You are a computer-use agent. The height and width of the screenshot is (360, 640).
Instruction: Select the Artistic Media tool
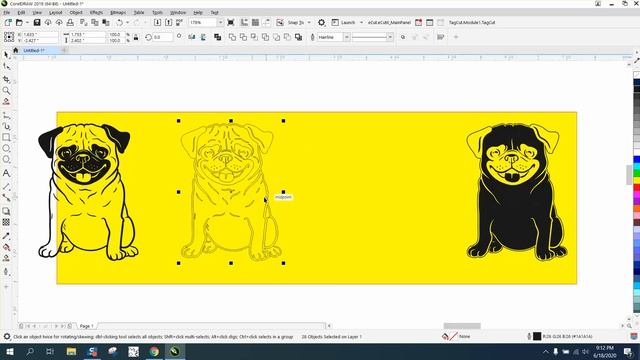[6, 126]
